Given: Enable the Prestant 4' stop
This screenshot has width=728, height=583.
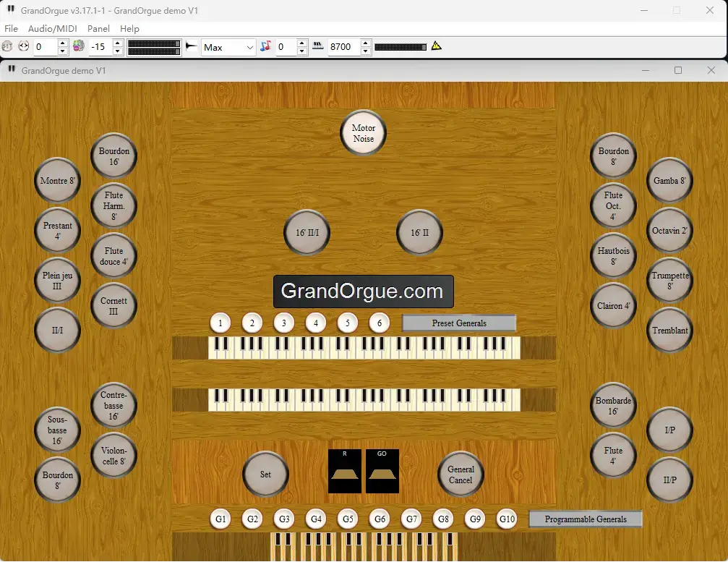Looking at the screenshot, I should point(57,231).
